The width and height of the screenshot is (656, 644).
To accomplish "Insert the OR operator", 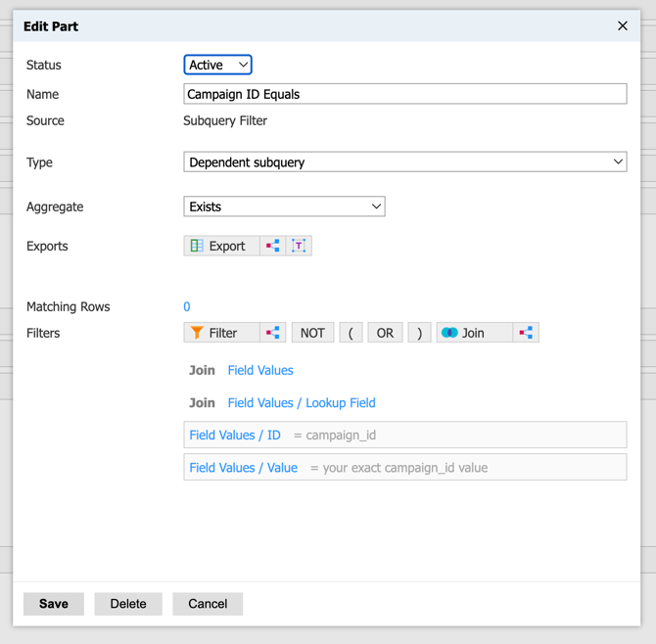I will pyautogui.click(x=385, y=333).
